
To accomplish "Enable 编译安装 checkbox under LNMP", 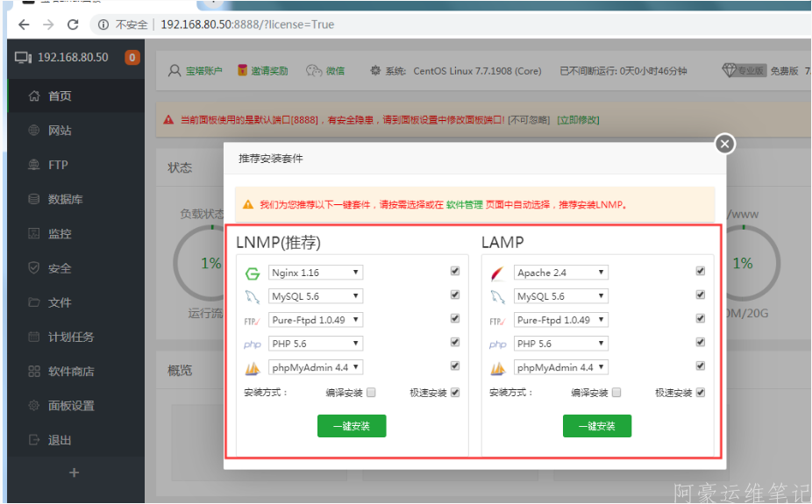I will coord(371,393).
